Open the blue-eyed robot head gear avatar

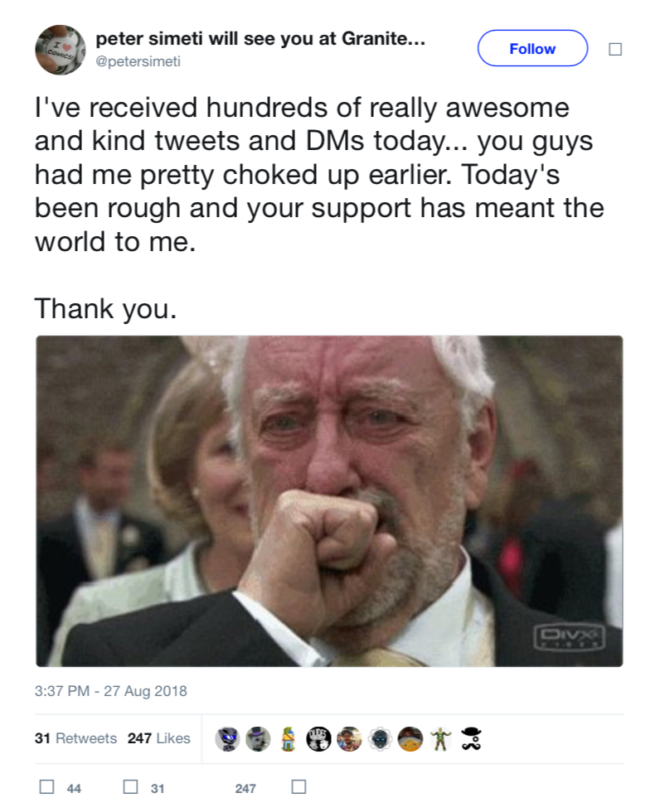380,739
